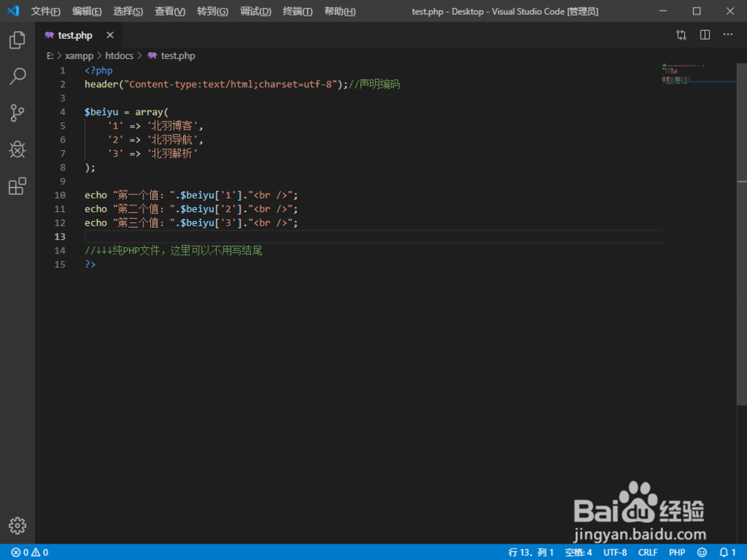Open the 编辑(E) menu
This screenshot has width=747, height=560.
coord(87,11)
